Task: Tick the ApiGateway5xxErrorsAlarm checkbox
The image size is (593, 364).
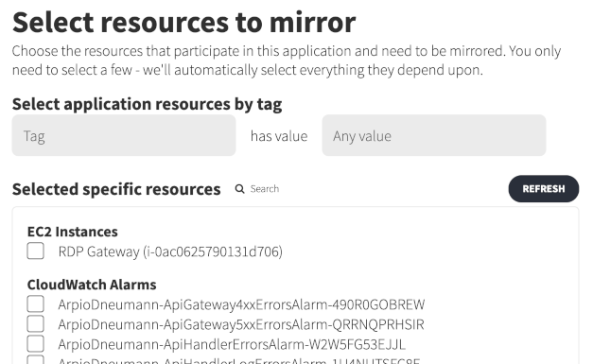Action: (36, 324)
